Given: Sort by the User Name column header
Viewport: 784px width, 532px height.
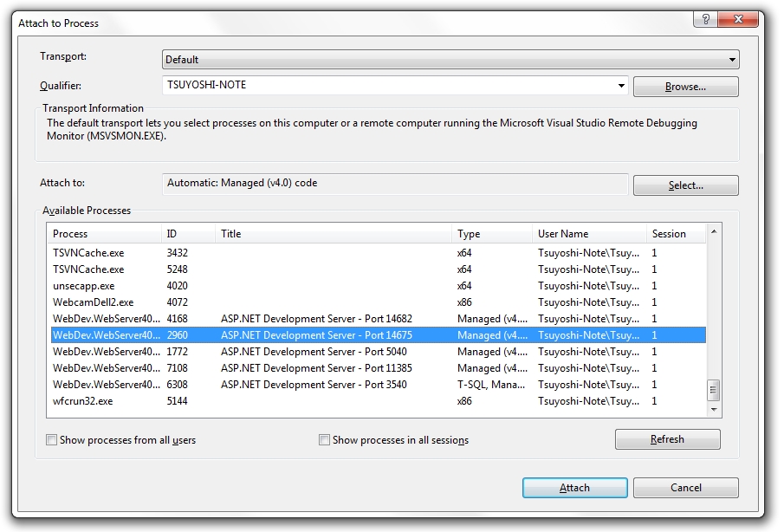Looking at the screenshot, I should click(589, 233).
